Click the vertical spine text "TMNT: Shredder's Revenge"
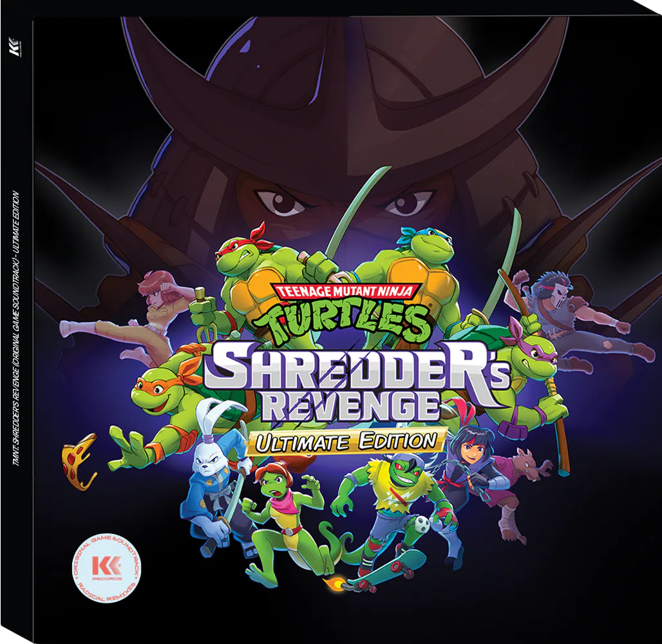 16,329
